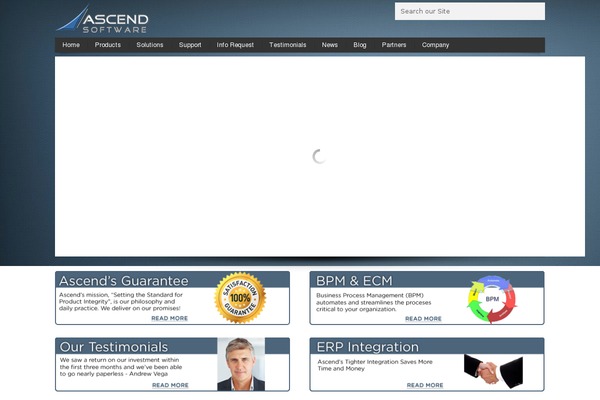Click the ERP Integration heading
The image size is (600, 400).
[368, 347]
